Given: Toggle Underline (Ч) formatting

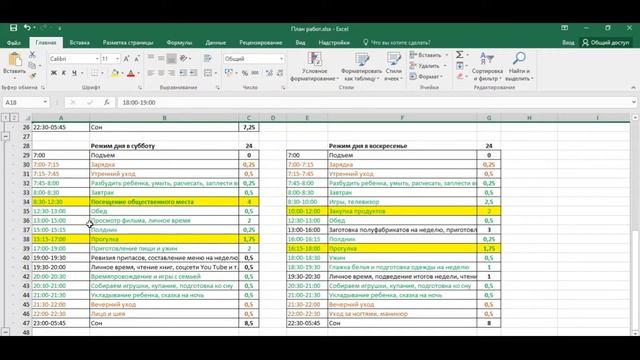Looking at the screenshot, I should [x=74, y=73].
